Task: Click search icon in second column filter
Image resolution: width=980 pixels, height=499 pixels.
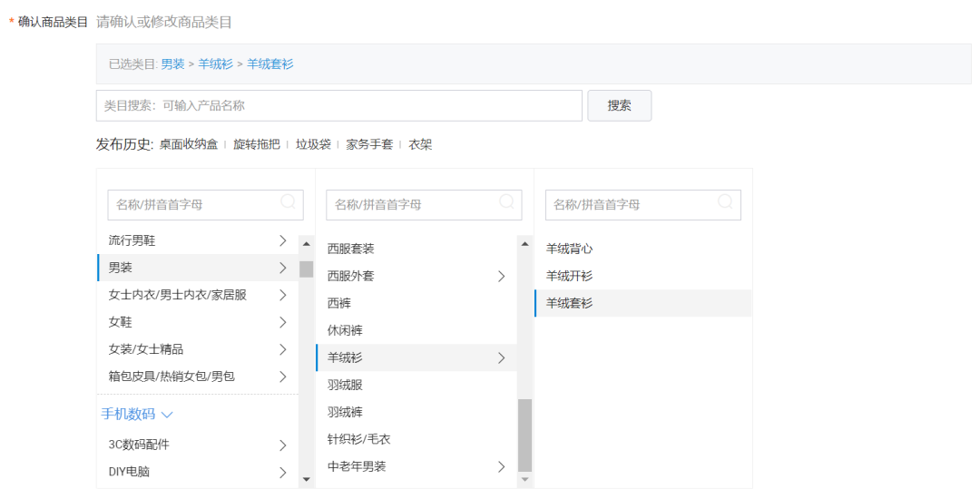Action: [x=507, y=201]
